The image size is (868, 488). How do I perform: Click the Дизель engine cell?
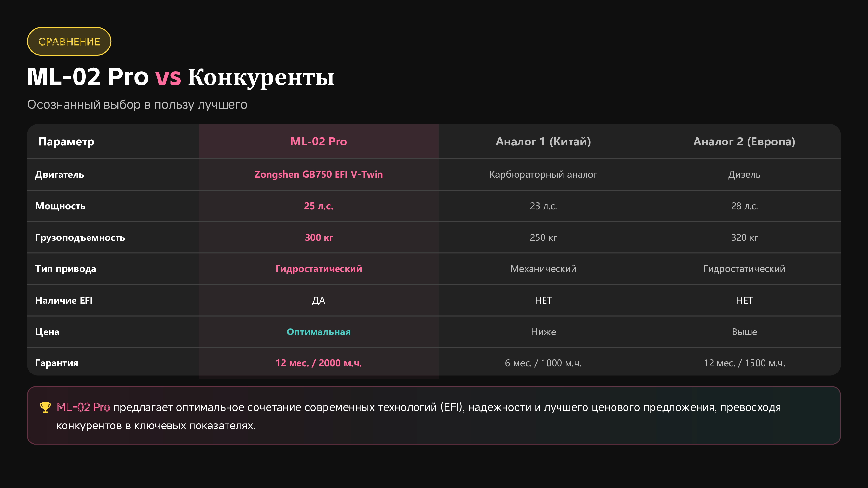coord(744,174)
